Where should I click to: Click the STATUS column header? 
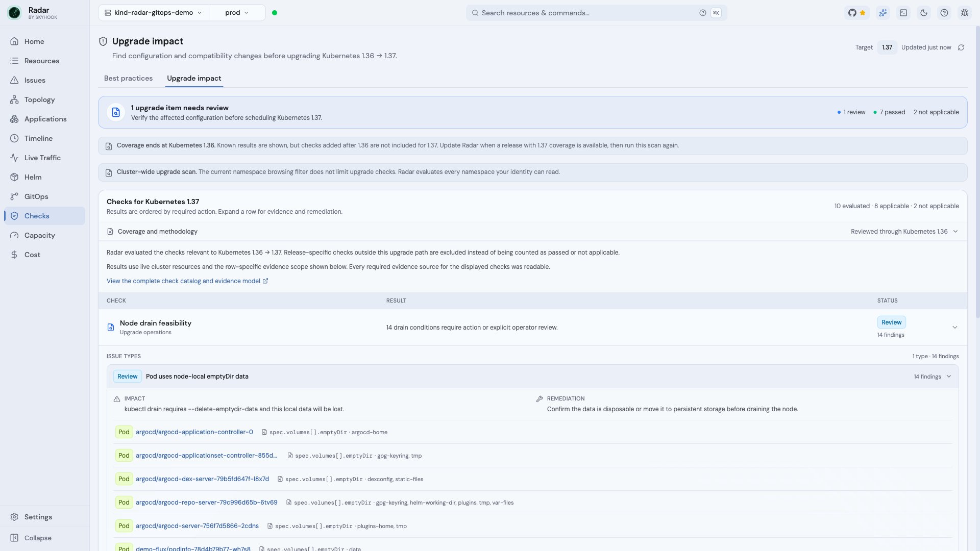tap(887, 300)
